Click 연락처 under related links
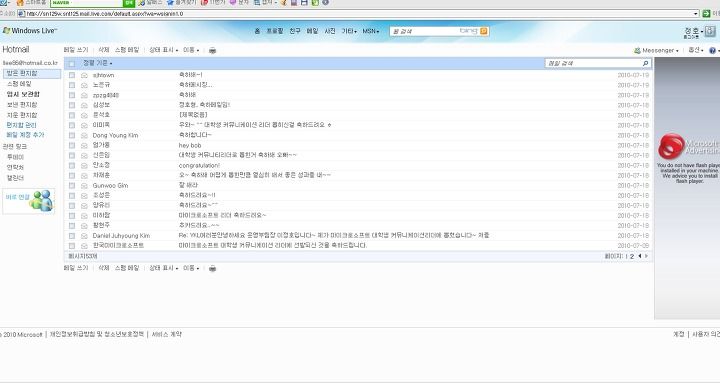The height and width of the screenshot is (383, 720). pos(15,167)
